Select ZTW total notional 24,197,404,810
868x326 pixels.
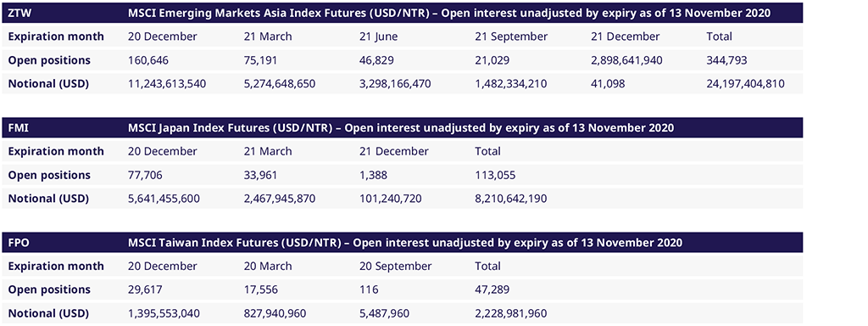click(746, 84)
